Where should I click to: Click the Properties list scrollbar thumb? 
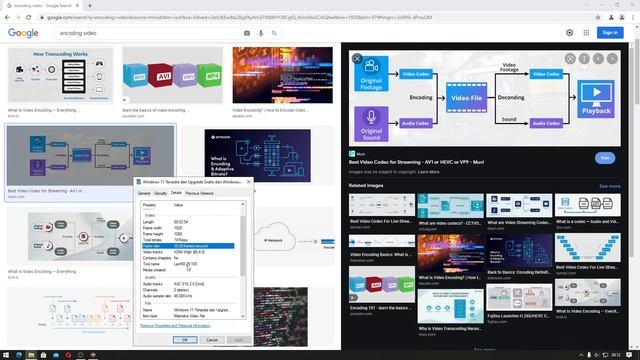(243, 245)
